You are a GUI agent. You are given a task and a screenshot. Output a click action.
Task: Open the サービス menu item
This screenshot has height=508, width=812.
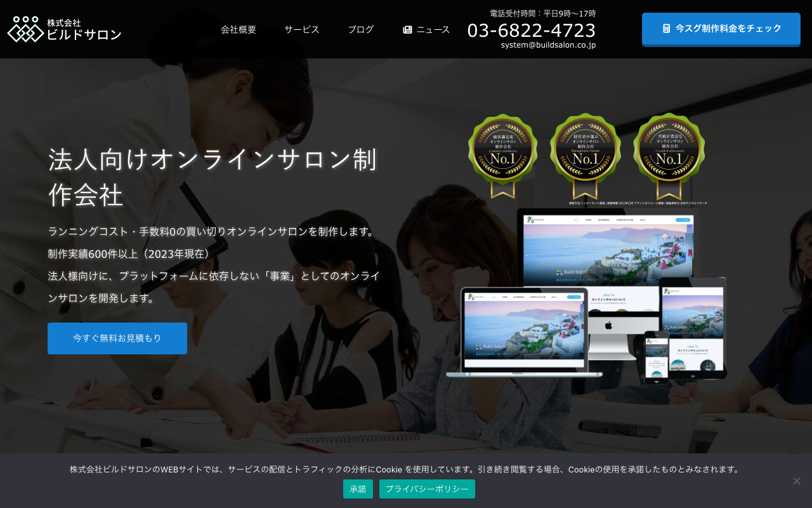coord(302,29)
